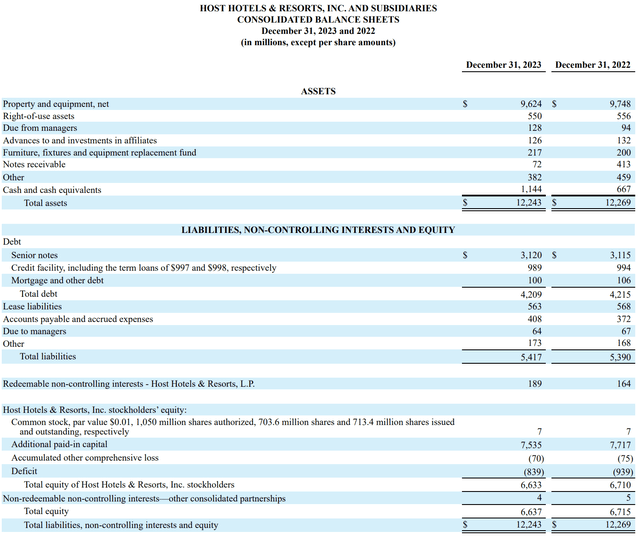Click the 1,144 cash value for 2023

(x=531, y=189)
